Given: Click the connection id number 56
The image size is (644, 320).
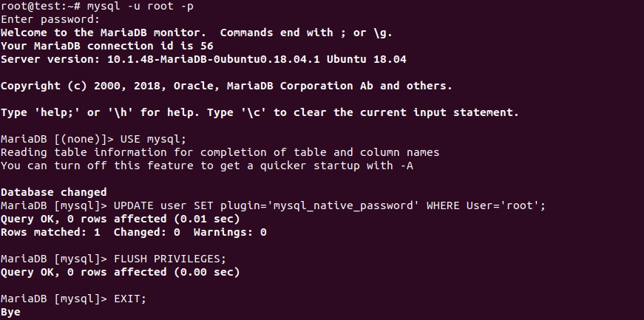Looking at the screenshot, I should (x=207, y=46).
